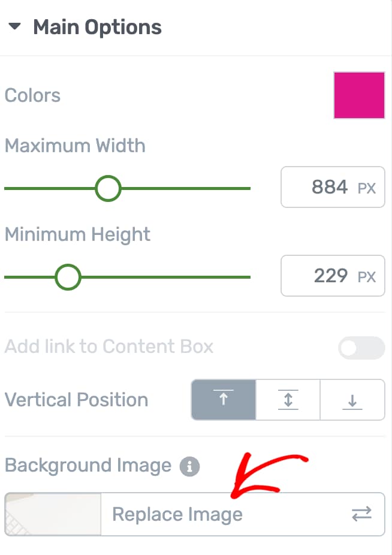
Task: Select the middle Vertical Position icon
Action: coord(288,400)
